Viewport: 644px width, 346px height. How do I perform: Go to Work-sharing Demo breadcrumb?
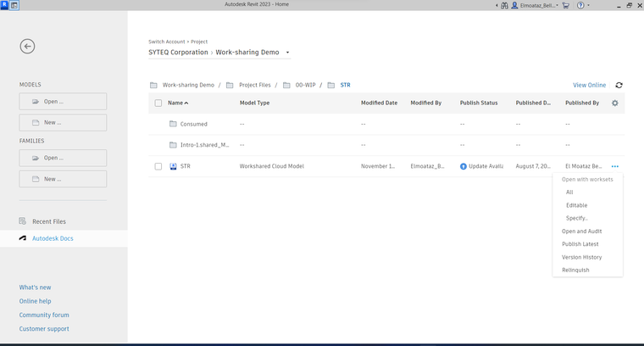tap(188, 85)
